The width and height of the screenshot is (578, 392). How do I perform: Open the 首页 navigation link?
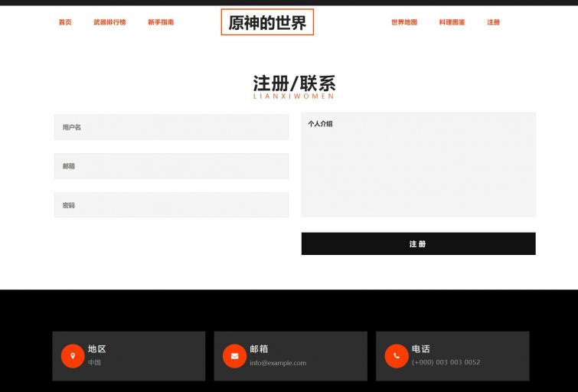pyautogui.click(x=65, y=22)
